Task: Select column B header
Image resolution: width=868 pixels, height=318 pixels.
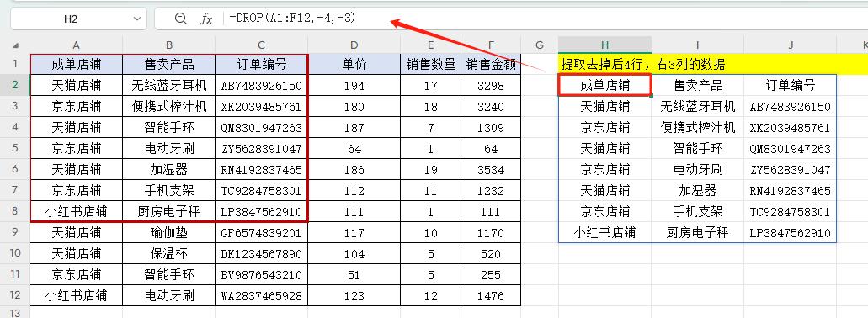Action: pyautogui.click(x=169, y=45)
